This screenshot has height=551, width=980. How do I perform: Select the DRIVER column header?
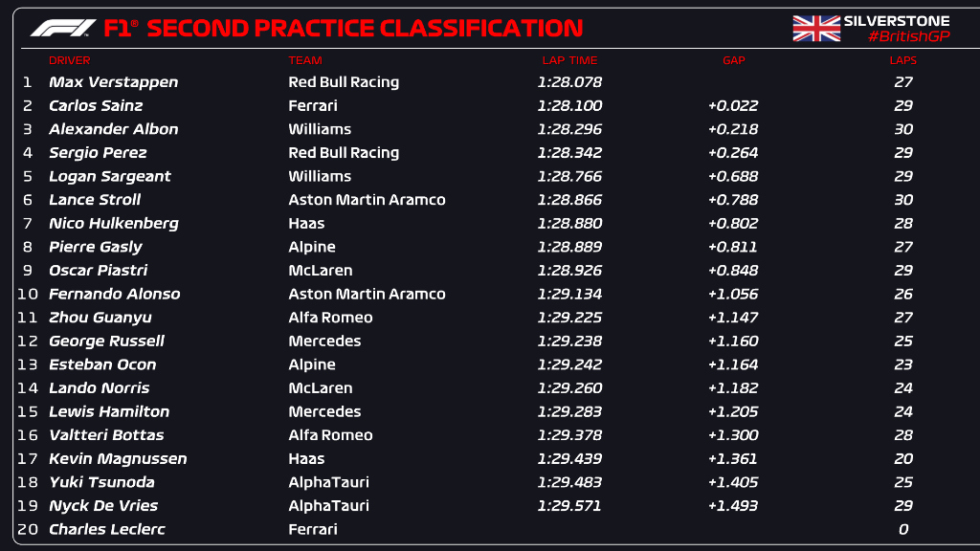69,60
